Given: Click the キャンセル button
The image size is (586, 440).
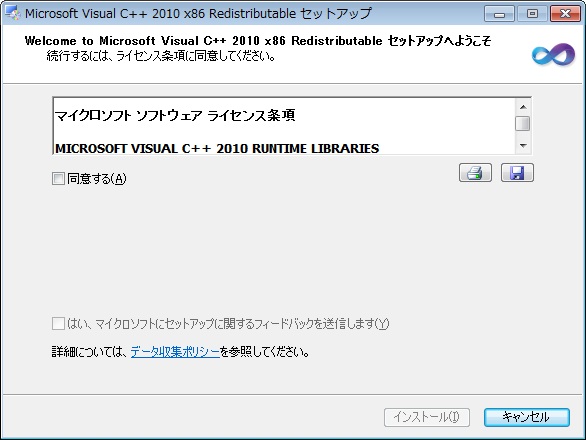Looking at the screenshot, I should click(x=527, y=417).
